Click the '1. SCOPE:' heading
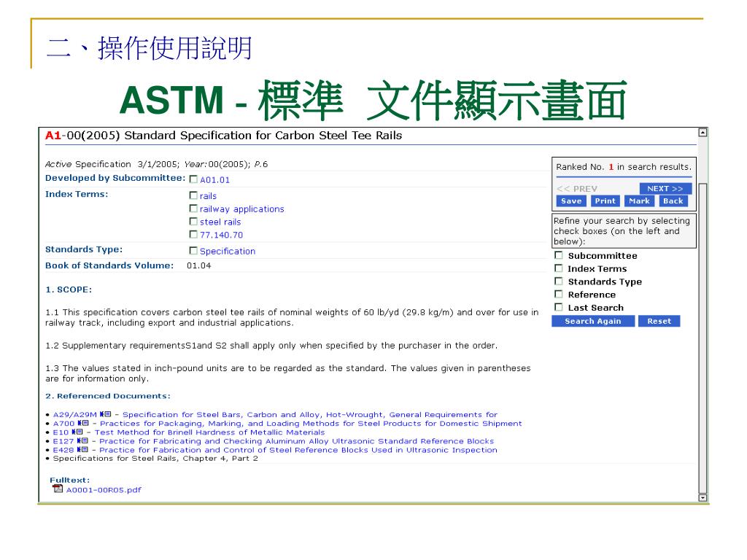This screenshot has width=747, height=560. pyautogui.click(x=69, y=289)
